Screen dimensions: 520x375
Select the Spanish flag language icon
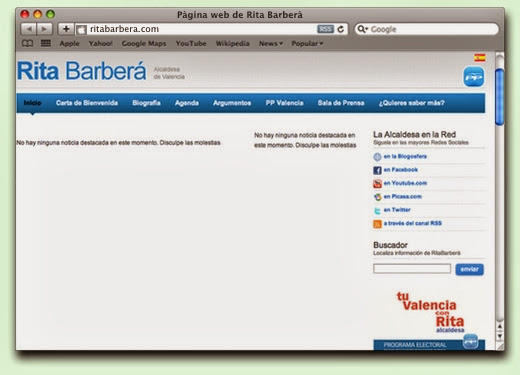tap(480, 57)
